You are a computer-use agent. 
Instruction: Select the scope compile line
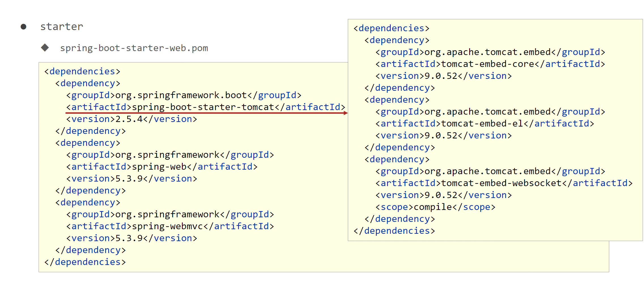click(435, 207)
